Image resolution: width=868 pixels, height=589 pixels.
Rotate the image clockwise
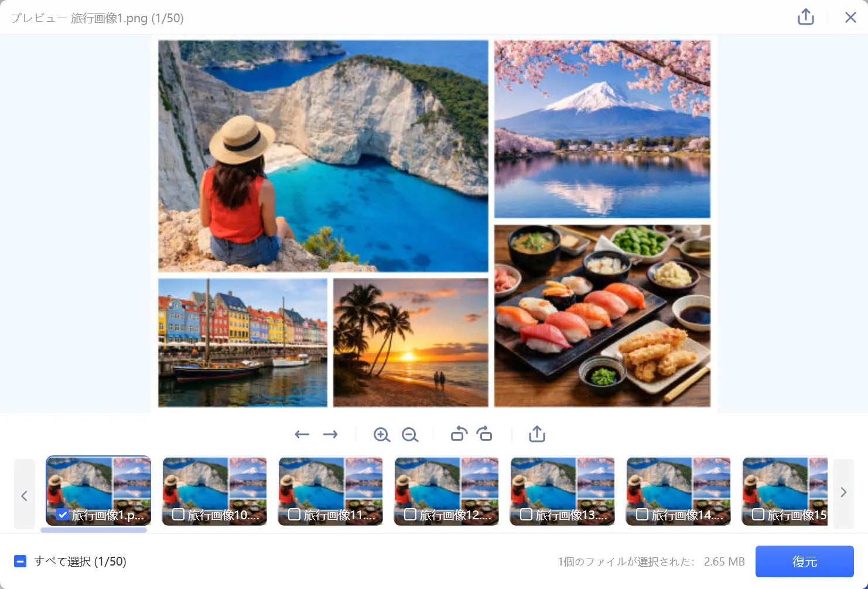pyautogui.click(x=484, y=434)
